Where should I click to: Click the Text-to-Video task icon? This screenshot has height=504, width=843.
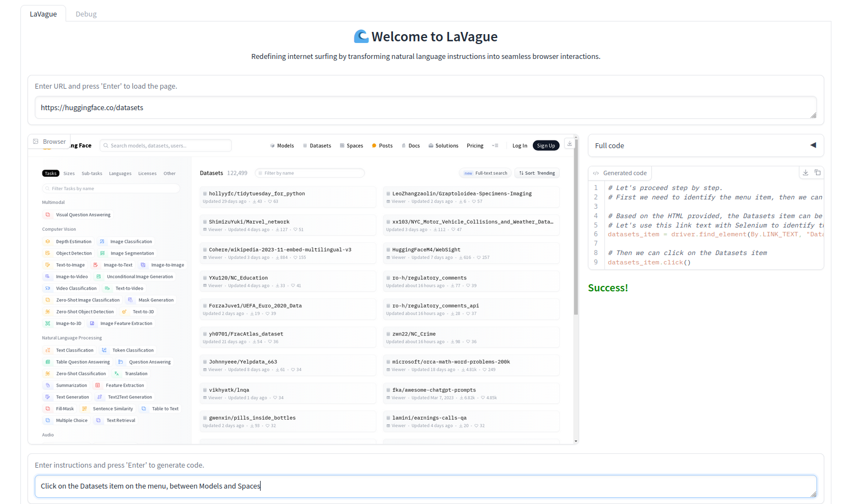click(107, 288)
